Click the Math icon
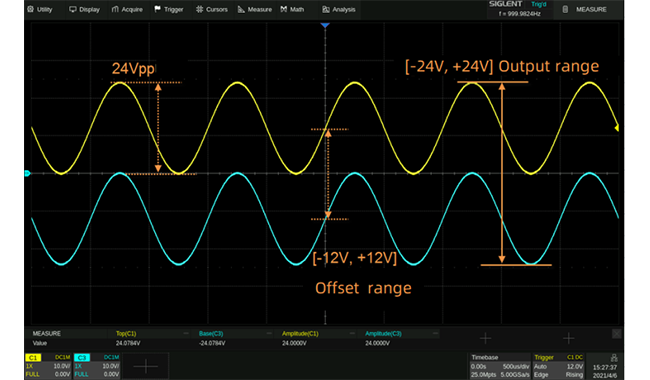 click(x=284, y=9)
